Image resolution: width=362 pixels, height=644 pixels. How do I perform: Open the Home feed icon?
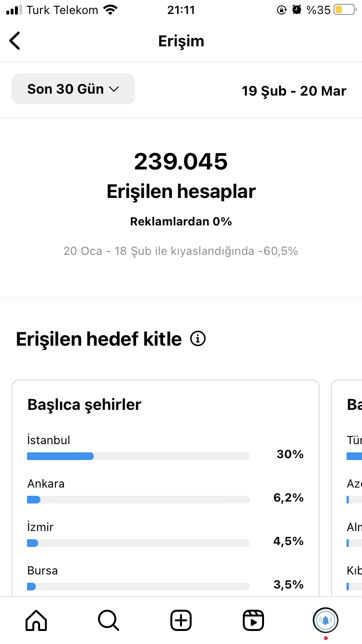coord(36,620)
